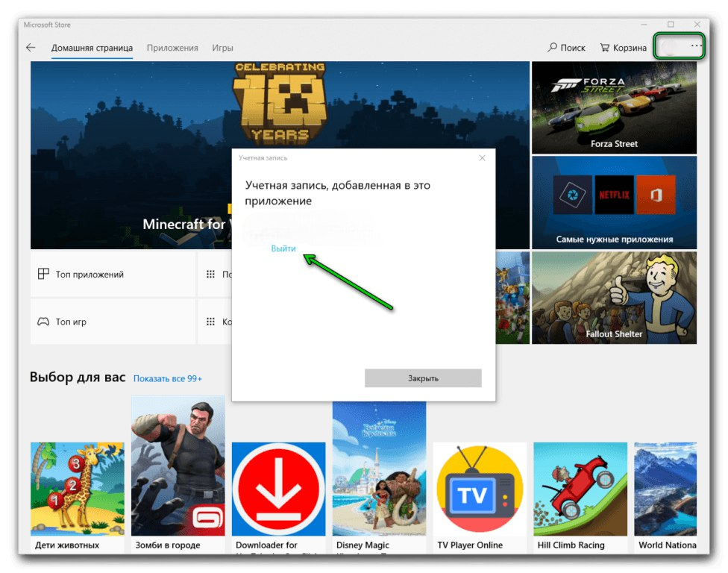Select the Домашняя страница tab

(92, 48)
